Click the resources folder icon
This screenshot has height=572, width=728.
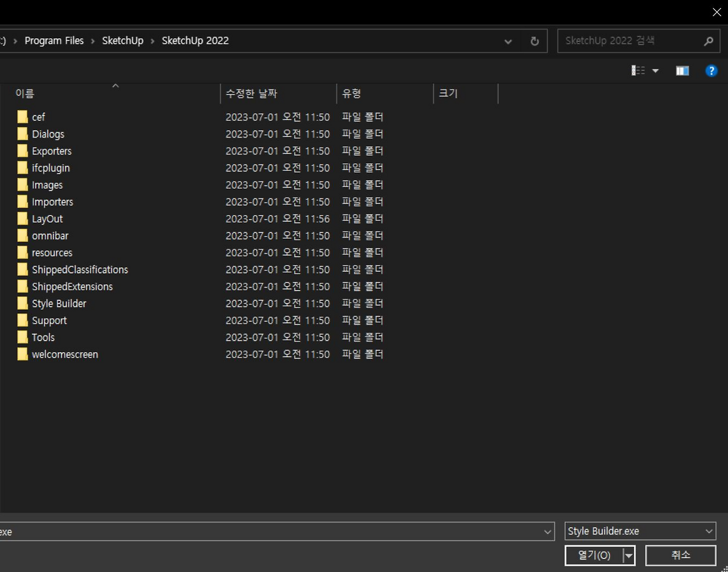tap(22, 252)
